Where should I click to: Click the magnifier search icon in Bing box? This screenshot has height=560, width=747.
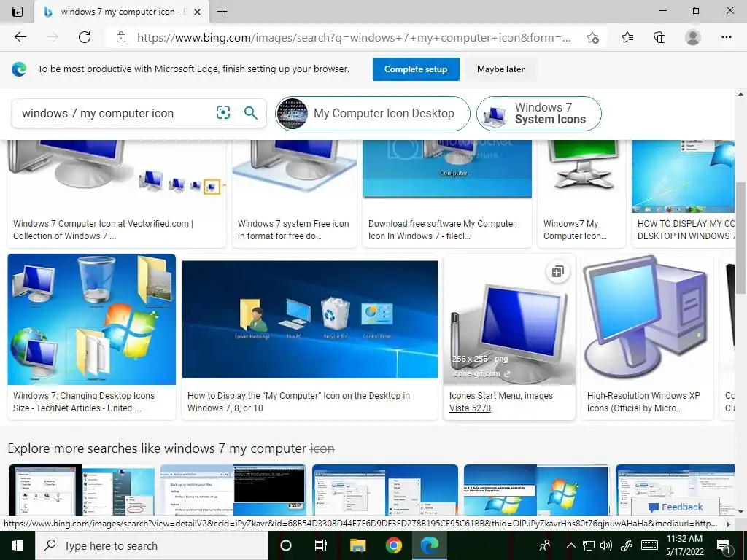(x=251, y=113)
